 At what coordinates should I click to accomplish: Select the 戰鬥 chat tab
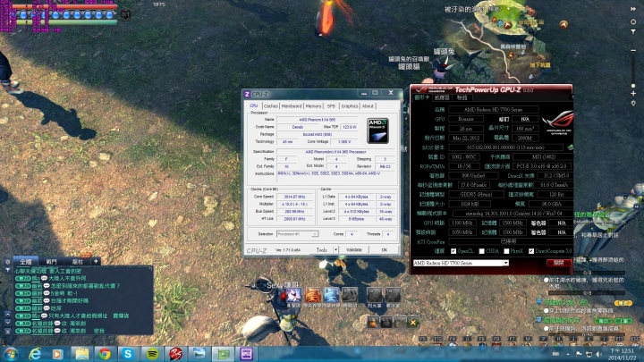click(51, 261)
